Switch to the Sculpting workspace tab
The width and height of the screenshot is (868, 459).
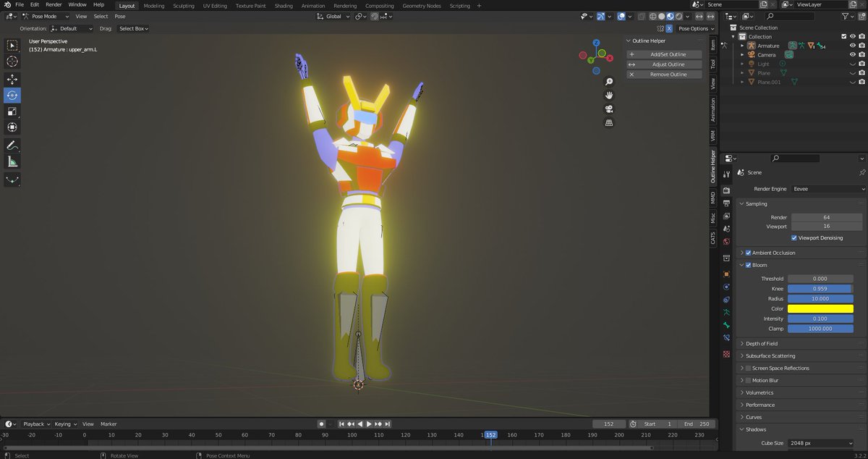[183, 5]
